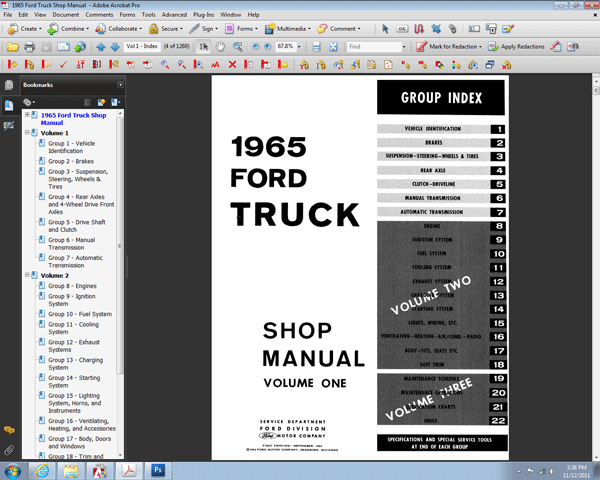This screenshot has height=480, width=600.
Task: Click the page number field Vol 1 - Index
Action: click(x=142, y=46)
